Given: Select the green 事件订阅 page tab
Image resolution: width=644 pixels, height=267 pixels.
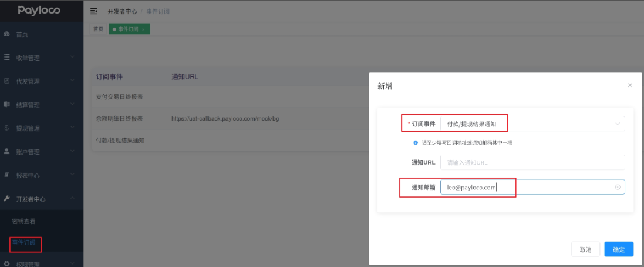Looking at the screenshot, I should [129, 29].
